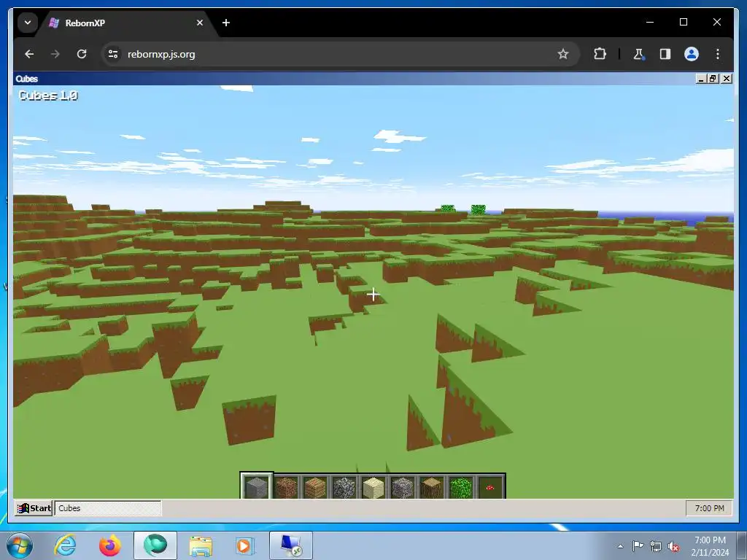Open Windows Explorer folder icon in taskbar
The width and height of the screenshot is (747, 560).
pyautogui.click(x=201, y=545)
